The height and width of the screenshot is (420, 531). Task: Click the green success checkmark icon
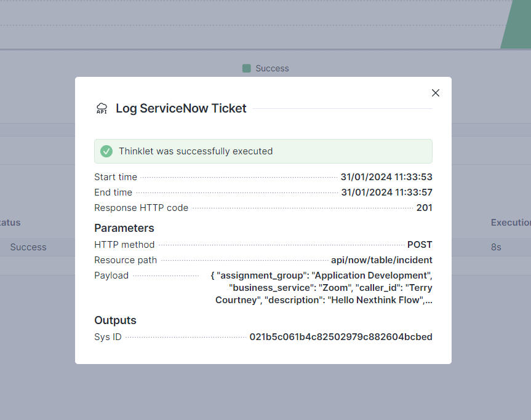point(106,151)
